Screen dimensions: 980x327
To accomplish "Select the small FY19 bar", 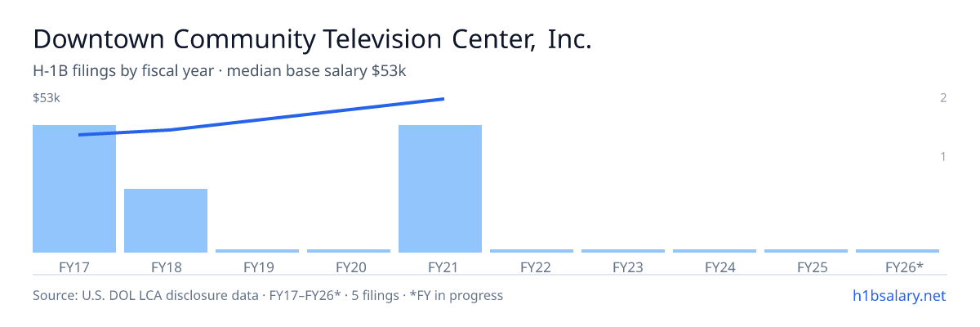I will [257, 251].
